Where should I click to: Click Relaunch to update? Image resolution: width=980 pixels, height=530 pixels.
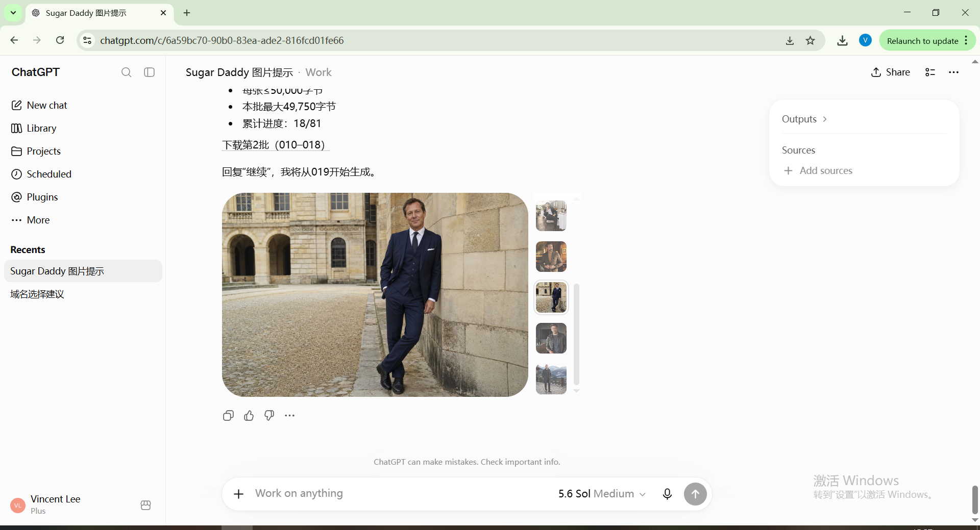tap(927, 40)
